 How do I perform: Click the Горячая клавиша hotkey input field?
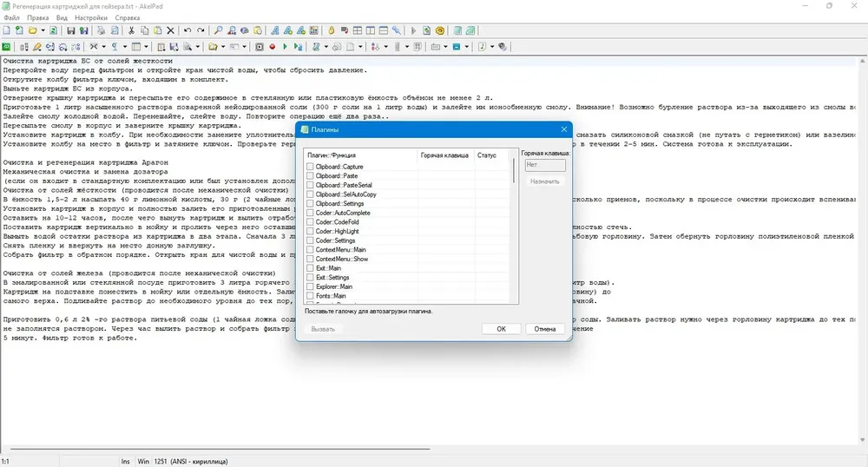[x=545, y=165]
